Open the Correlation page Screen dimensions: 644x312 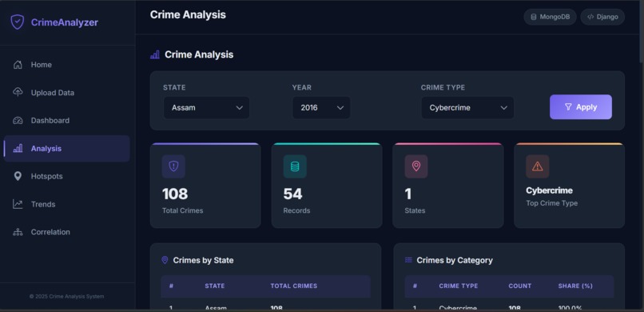67,232
